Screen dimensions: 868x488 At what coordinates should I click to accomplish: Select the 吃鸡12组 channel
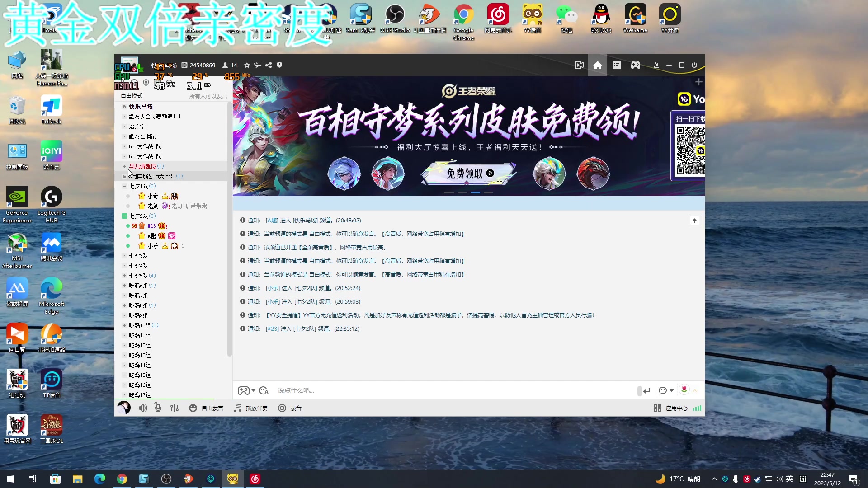(140, 345)
